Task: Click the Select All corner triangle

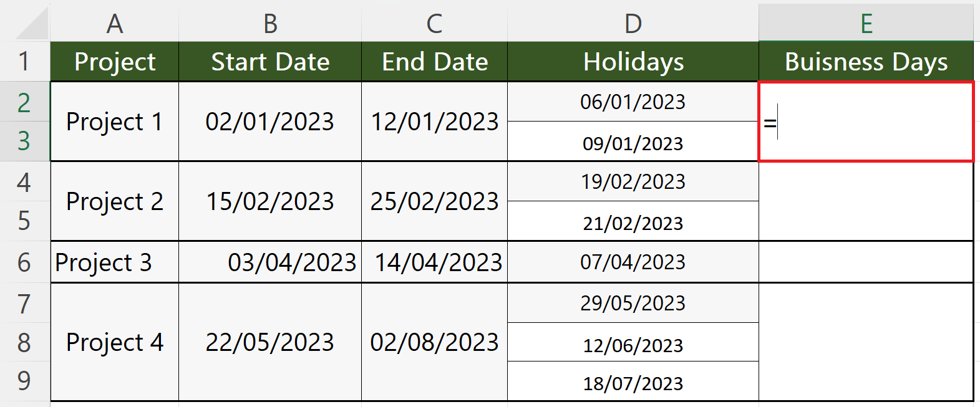Action: click(24, 23)
